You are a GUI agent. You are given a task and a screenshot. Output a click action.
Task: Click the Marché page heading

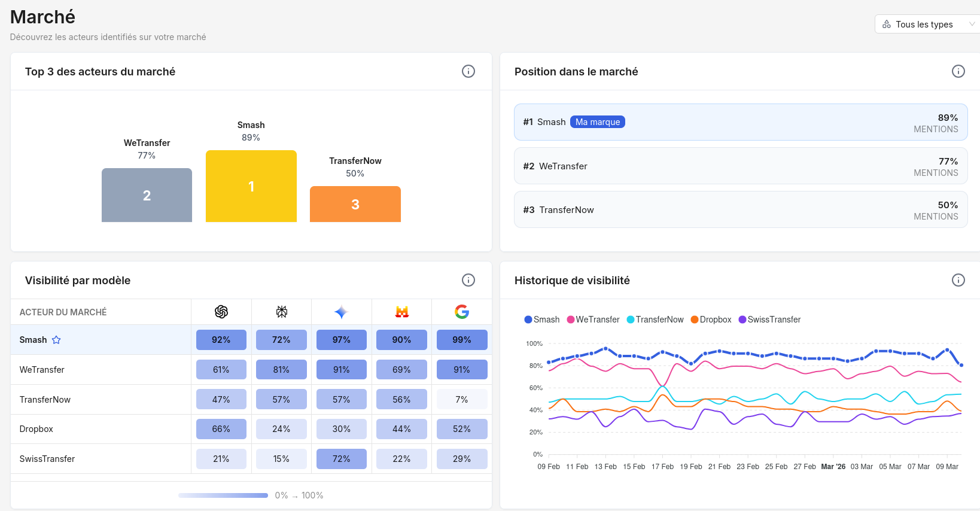pos(43,17)
